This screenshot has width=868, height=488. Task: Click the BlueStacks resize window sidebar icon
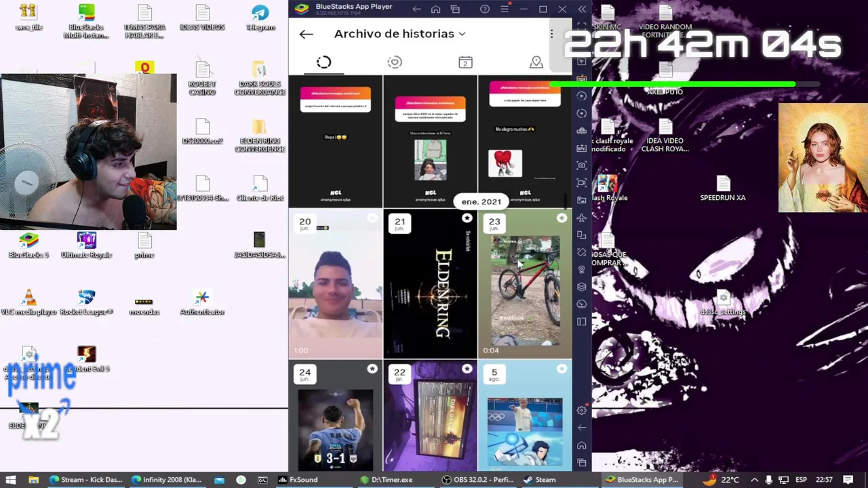click(582, 235)
